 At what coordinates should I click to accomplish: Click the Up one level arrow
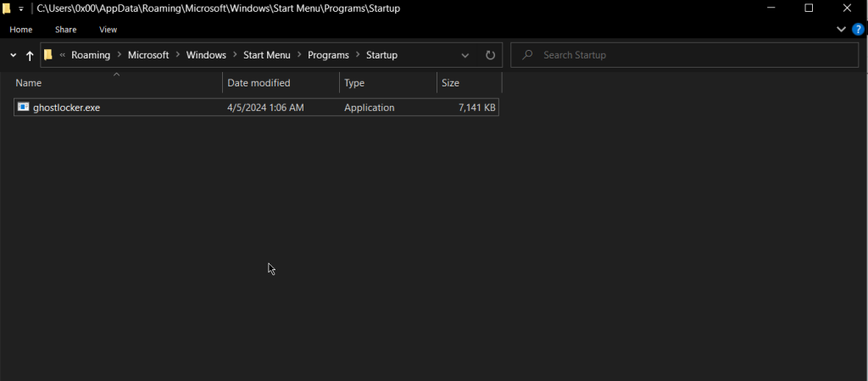pos(30,55)
